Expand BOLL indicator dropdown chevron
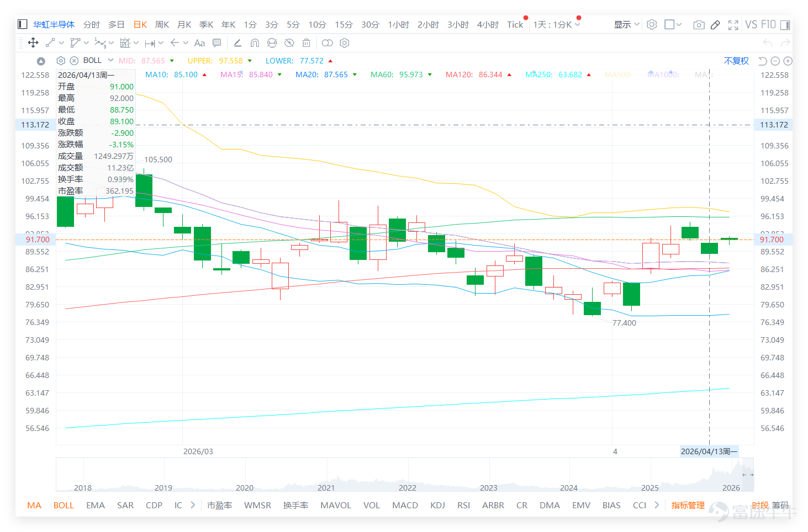 tap(110, 60)
